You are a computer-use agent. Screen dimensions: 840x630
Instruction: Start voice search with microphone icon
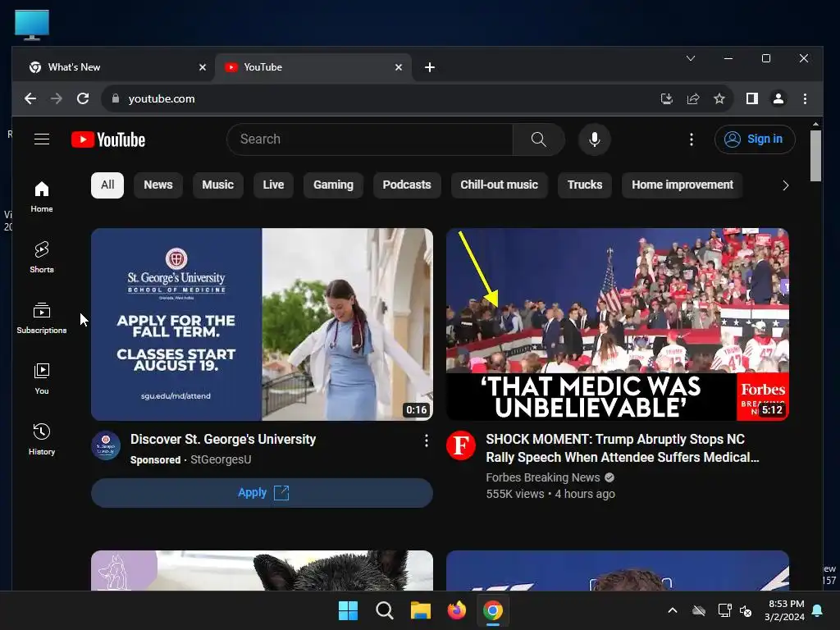(x=594, y=139)
